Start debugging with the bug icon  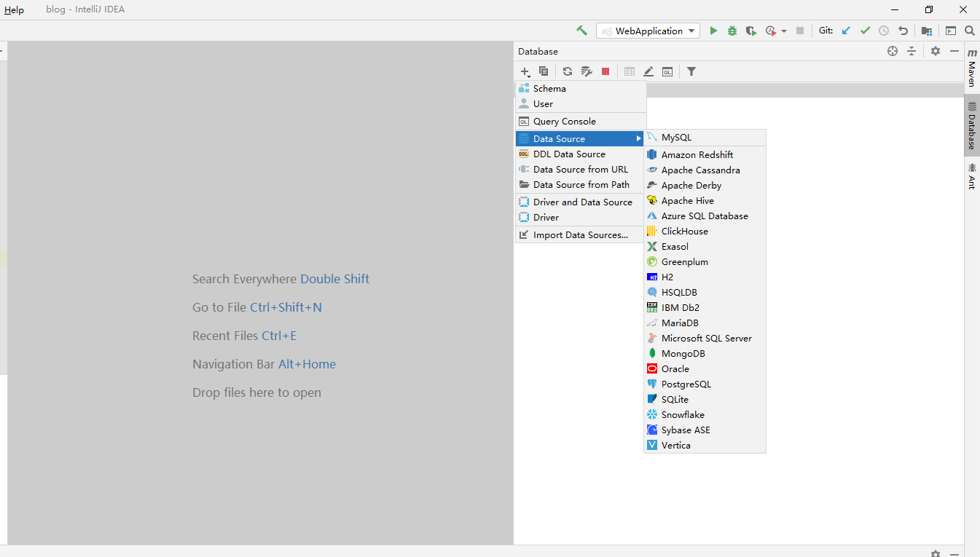(732, 31)
